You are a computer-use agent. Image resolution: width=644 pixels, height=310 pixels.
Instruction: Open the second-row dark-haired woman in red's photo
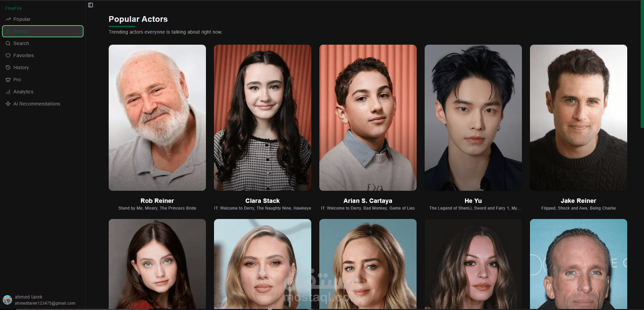[157, 264]
